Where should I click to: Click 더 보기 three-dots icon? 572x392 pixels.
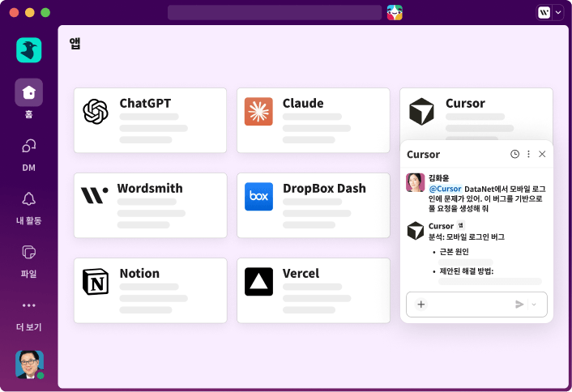click(x=29, y=305)
